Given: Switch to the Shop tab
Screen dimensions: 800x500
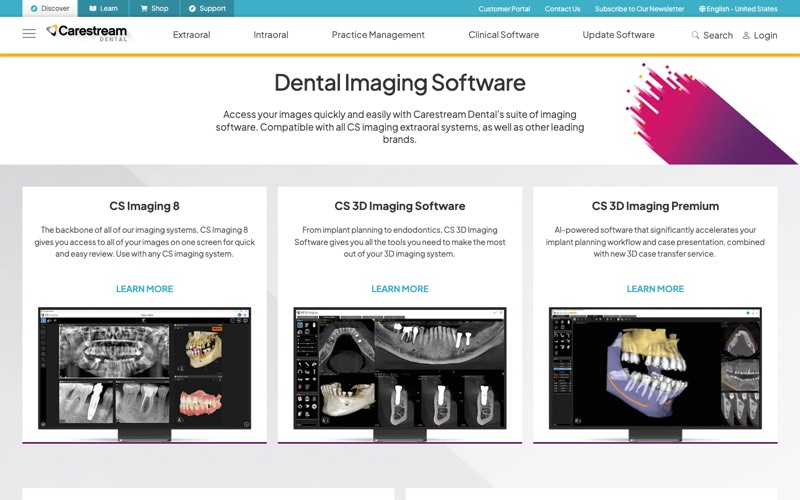Looking at the screenshot, I should 154,8.
